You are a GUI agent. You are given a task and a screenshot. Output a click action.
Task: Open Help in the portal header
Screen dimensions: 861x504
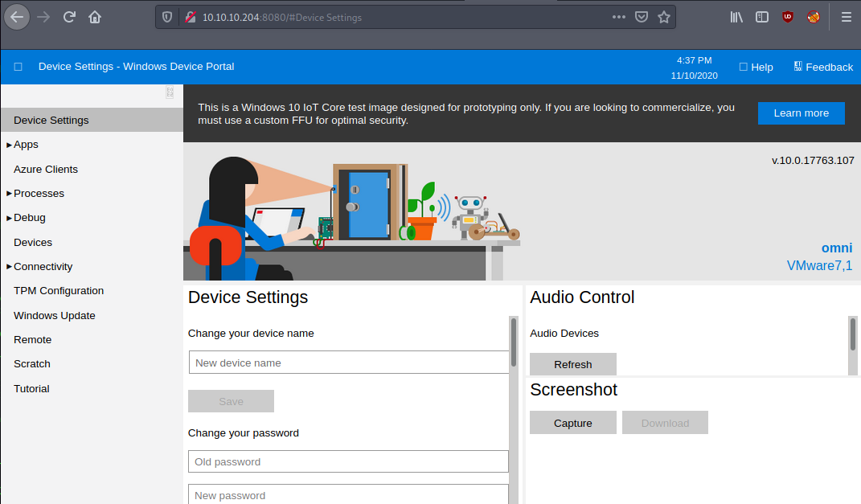pyautogui.click(x=756, y=67)
